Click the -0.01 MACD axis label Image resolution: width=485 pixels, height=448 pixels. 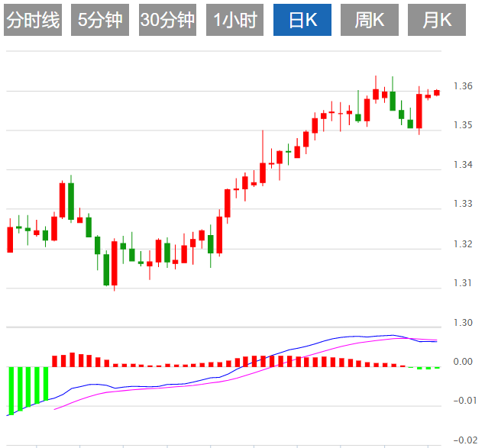462,401
